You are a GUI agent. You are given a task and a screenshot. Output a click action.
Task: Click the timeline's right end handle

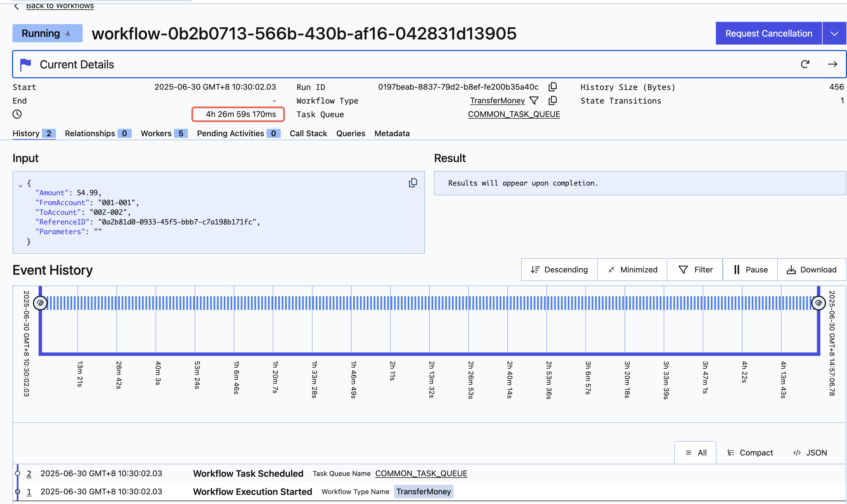coord(818,303)
